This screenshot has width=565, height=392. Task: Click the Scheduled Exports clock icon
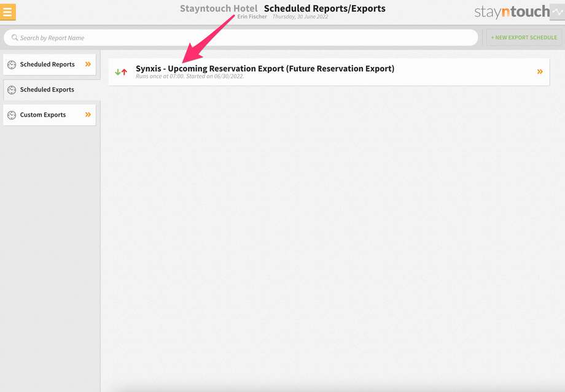click(x=12, y=90)
